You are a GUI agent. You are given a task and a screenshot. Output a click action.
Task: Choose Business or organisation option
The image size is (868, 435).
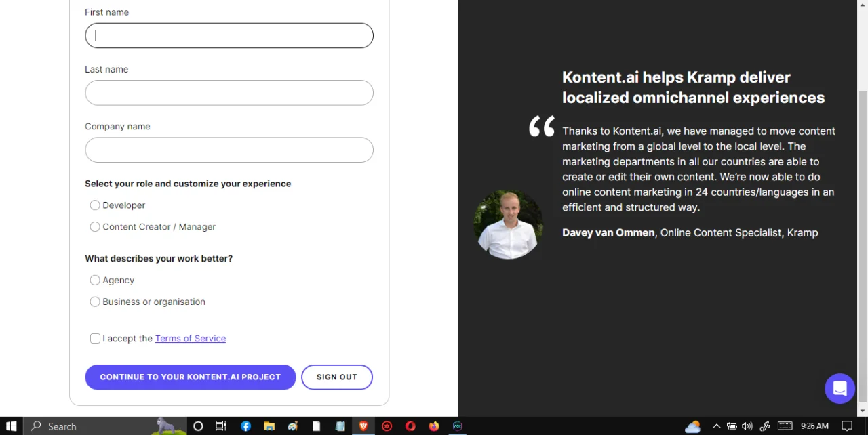click(x=95, y=302)
